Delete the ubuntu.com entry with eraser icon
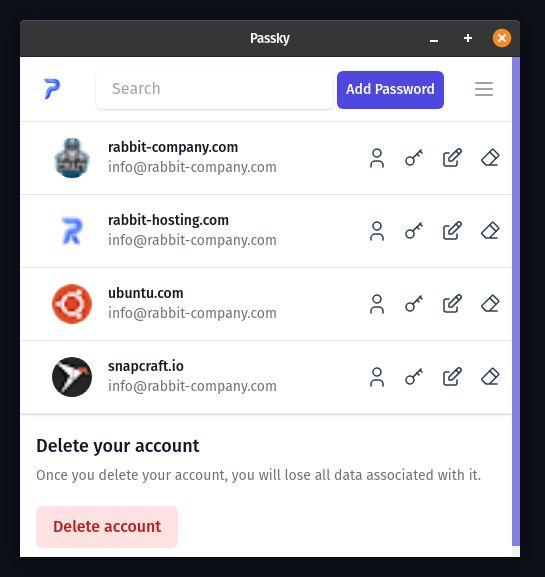This screenshot has width=545, height=577. [490, 304]
